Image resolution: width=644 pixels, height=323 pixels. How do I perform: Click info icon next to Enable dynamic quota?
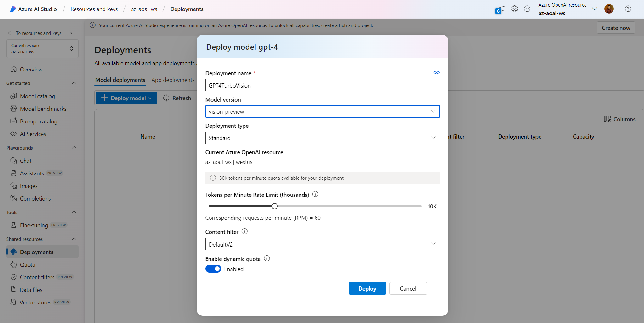(267, 258)
